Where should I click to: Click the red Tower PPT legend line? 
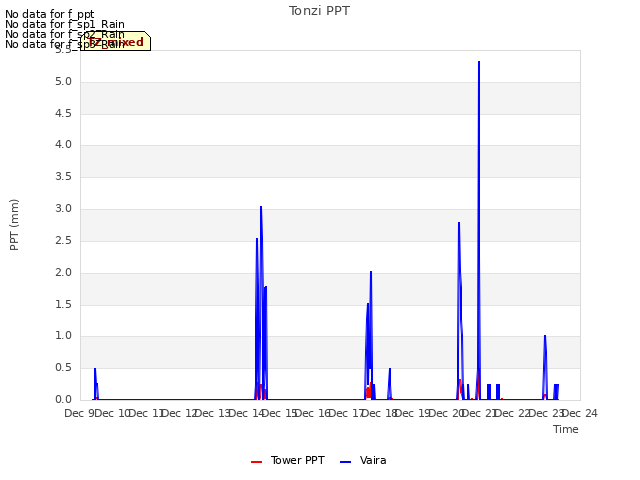(256, 462)
